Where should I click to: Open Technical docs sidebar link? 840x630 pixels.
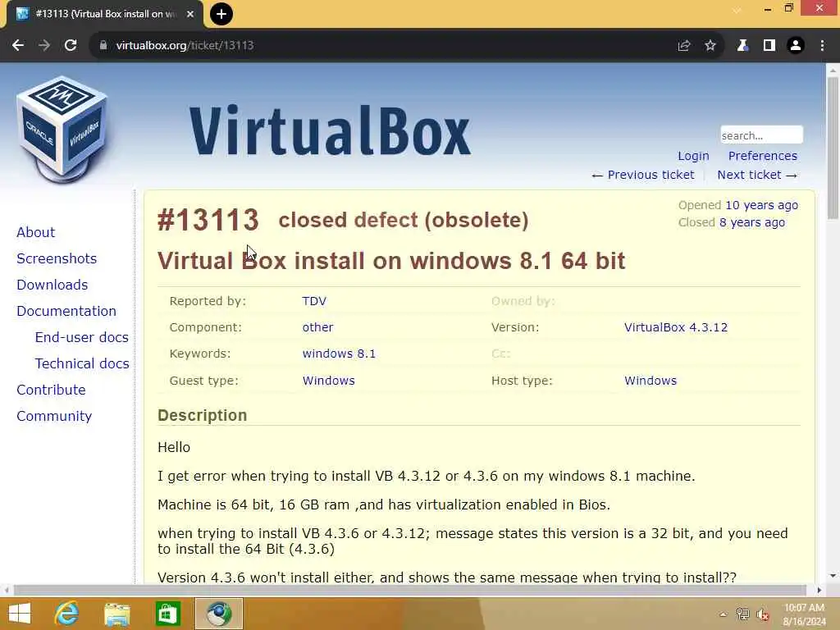coord(82,363)
